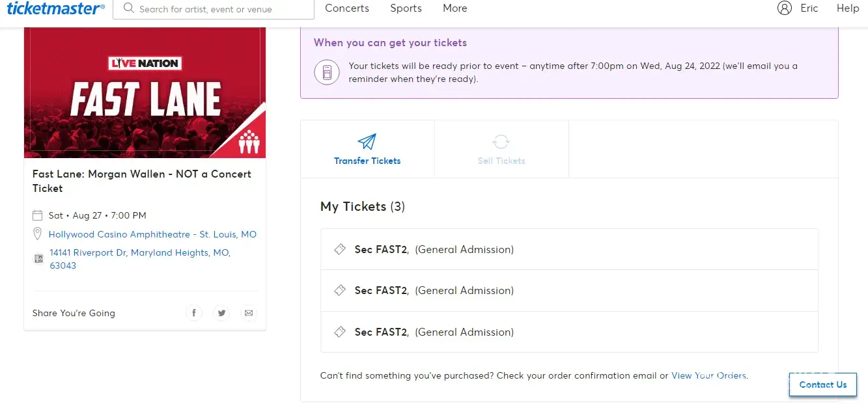Click the user account profile icon

(x=785, y=8)
